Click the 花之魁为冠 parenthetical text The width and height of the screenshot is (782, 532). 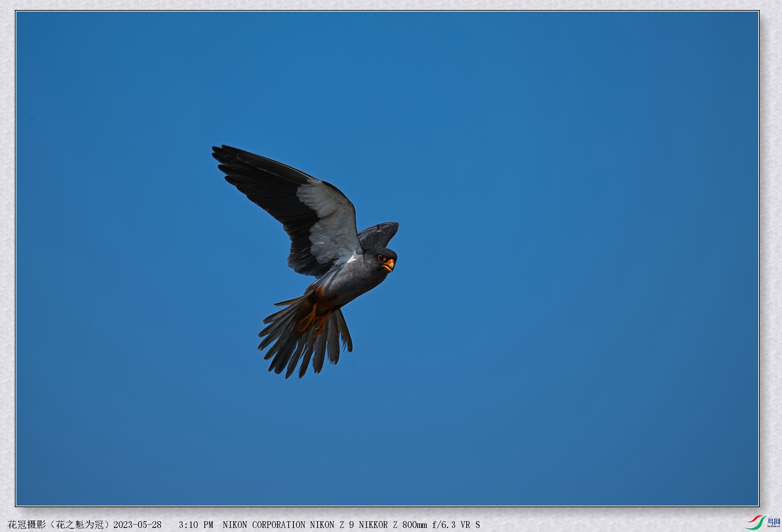click(x=80, y=525)
